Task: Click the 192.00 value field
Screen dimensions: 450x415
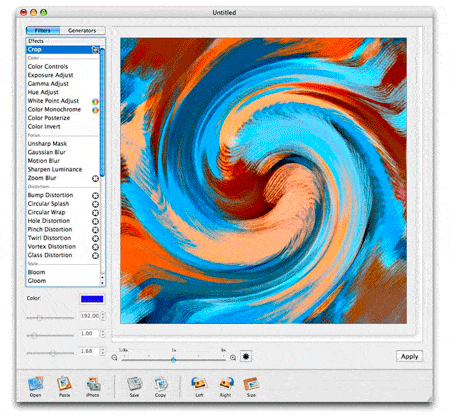Action: (90, 316)
